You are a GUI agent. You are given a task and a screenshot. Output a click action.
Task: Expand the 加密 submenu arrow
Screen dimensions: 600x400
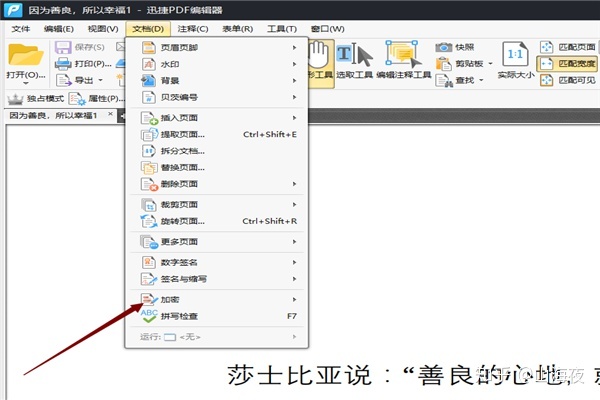[294, 300]
